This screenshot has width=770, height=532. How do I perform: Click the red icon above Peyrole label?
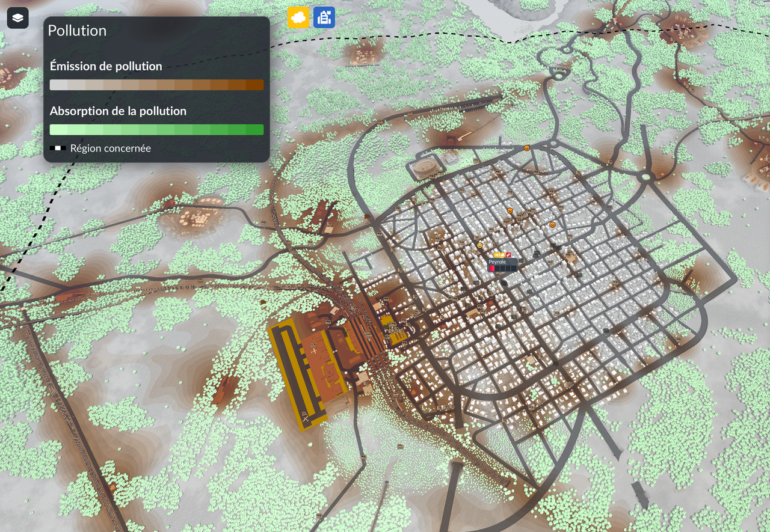(508, 255)
